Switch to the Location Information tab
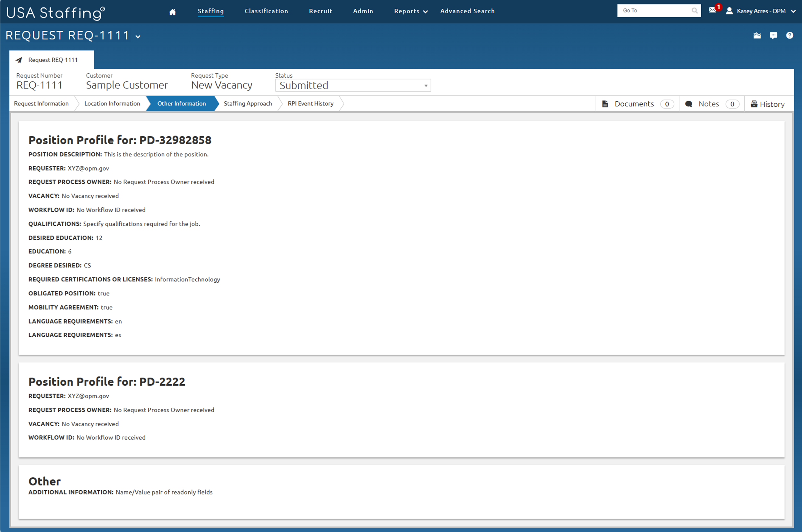802x532 pixels. click(112, 104)
